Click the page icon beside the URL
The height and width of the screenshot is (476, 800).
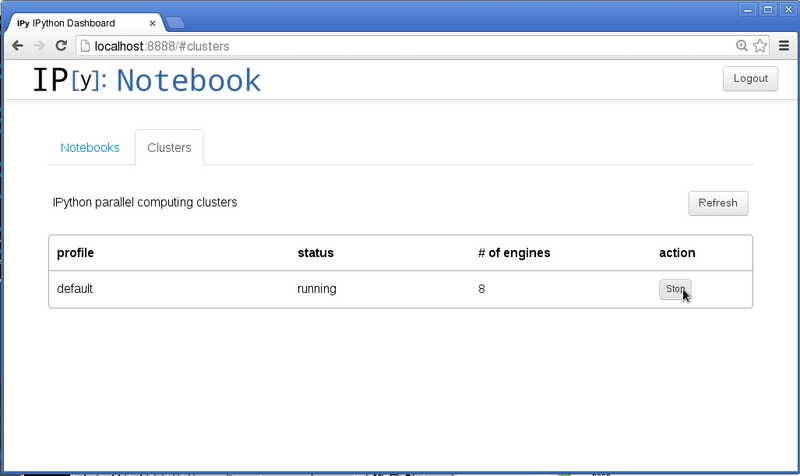(x=85, y=46)
